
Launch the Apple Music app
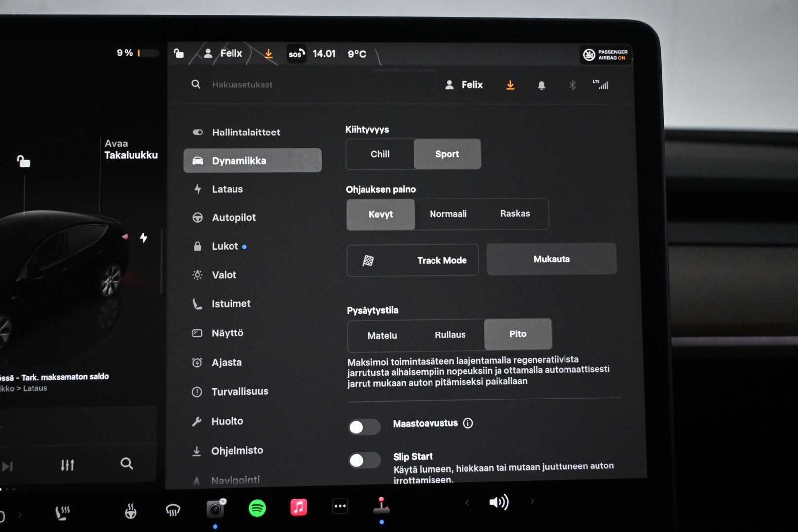(299, 507)
